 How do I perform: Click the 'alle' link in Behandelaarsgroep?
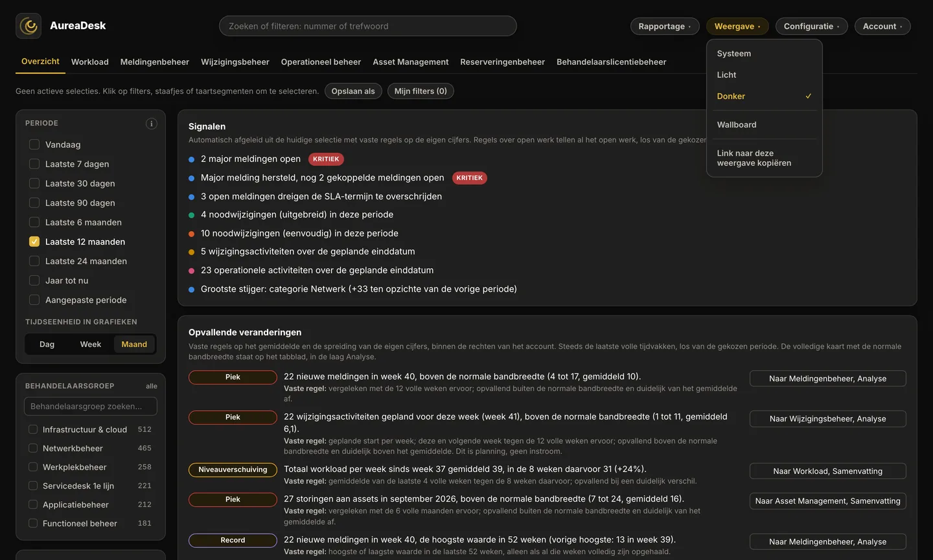[x=152, y=386]
